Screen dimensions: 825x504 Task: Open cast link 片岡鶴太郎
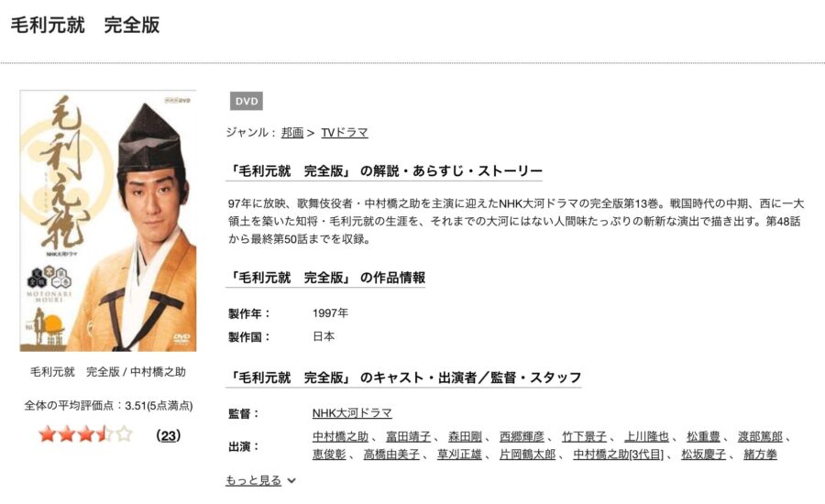(x=527, y=454)
